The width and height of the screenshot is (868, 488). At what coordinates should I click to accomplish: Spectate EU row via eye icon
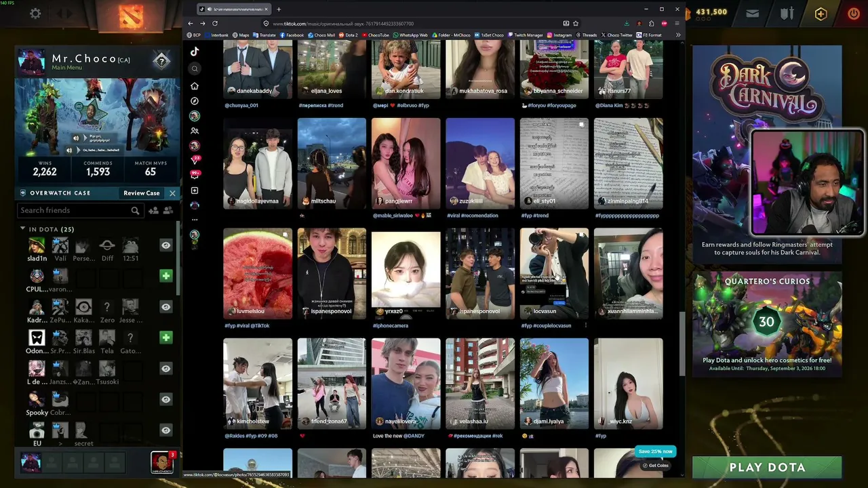coord(165,430)
